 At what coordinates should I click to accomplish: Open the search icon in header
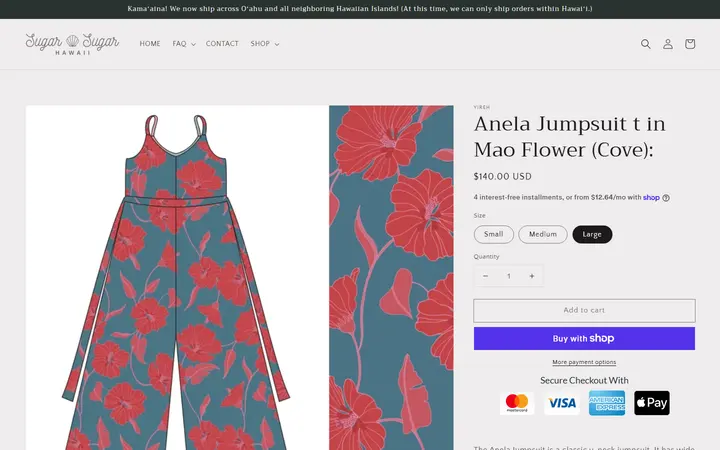[x=646, y=44]
